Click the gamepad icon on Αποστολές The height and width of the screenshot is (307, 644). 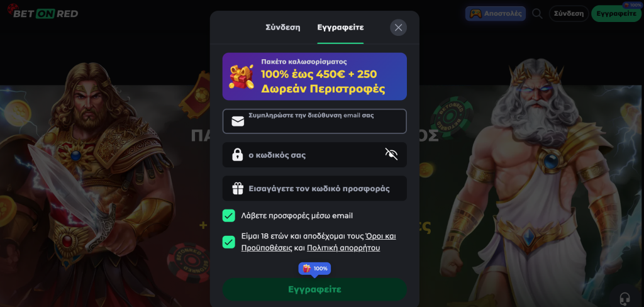tap(476, 14)
